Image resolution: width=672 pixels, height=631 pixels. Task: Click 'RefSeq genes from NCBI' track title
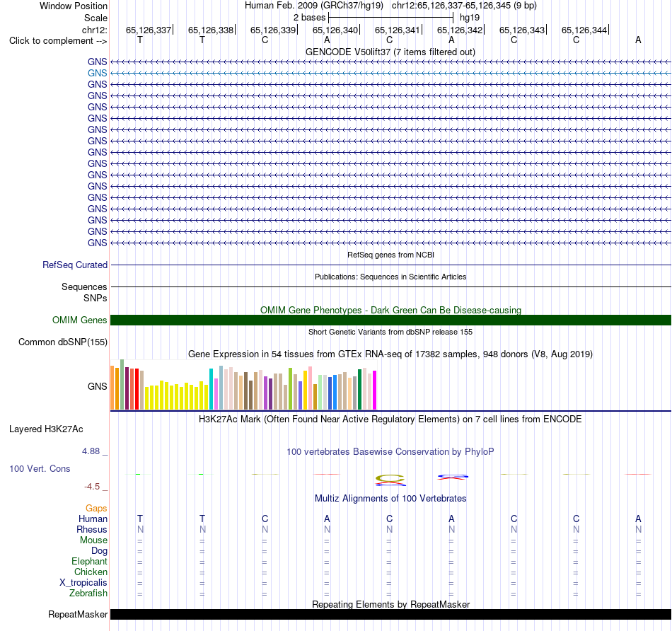[390, 255]
